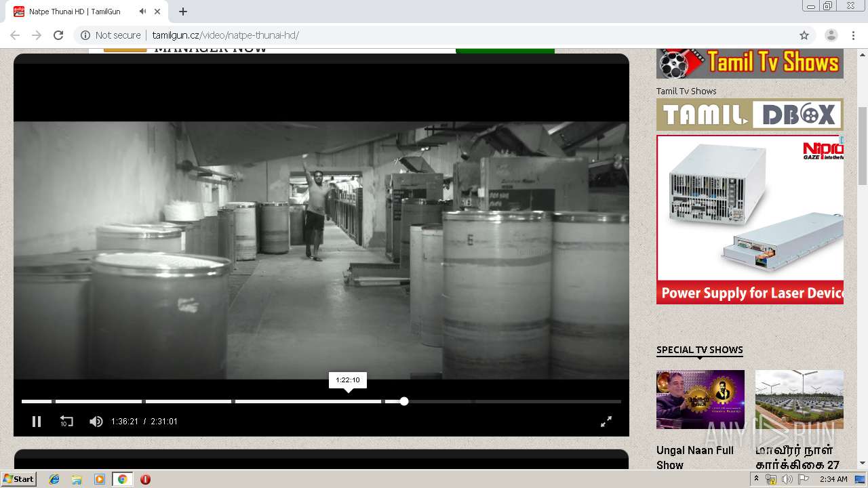Open the Chrome three-dot menu
Image resolution: width=868 pixels, height=488 pixels.
point(852,35)
